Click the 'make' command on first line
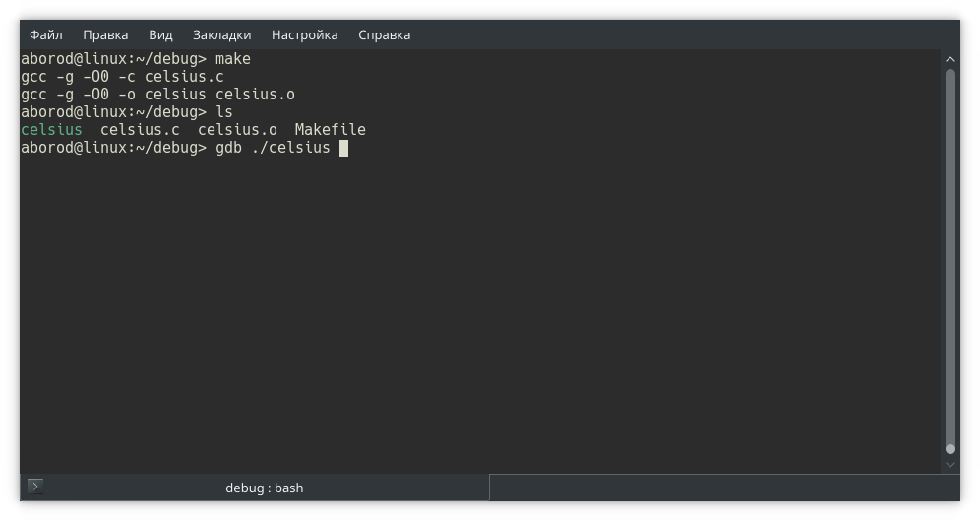Viewport: 980px width, 521px height. [x=233, y=59]
